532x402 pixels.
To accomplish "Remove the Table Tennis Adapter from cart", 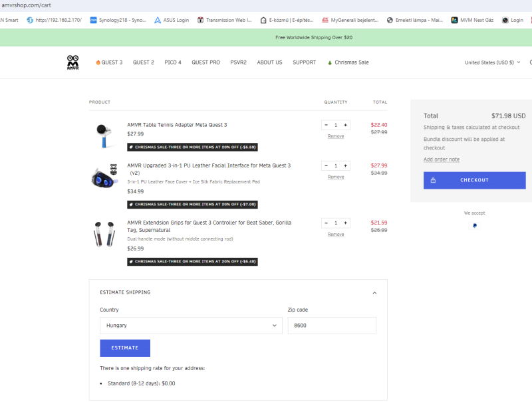I will [x=336, y=136].
